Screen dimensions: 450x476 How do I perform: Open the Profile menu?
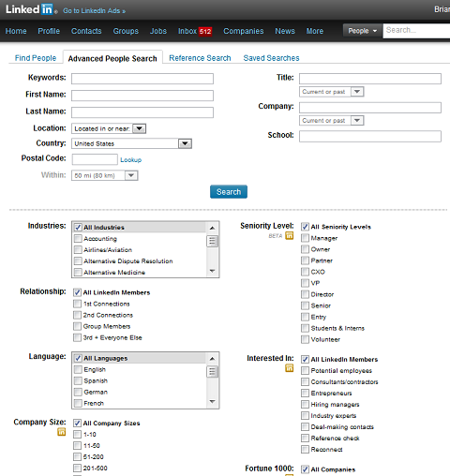tap(49, 31)
